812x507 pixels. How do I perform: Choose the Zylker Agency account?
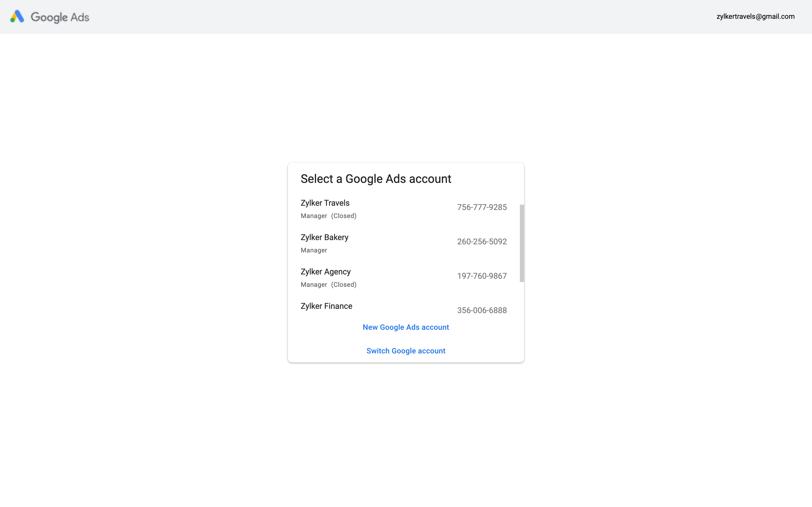(x=325, y=271)
